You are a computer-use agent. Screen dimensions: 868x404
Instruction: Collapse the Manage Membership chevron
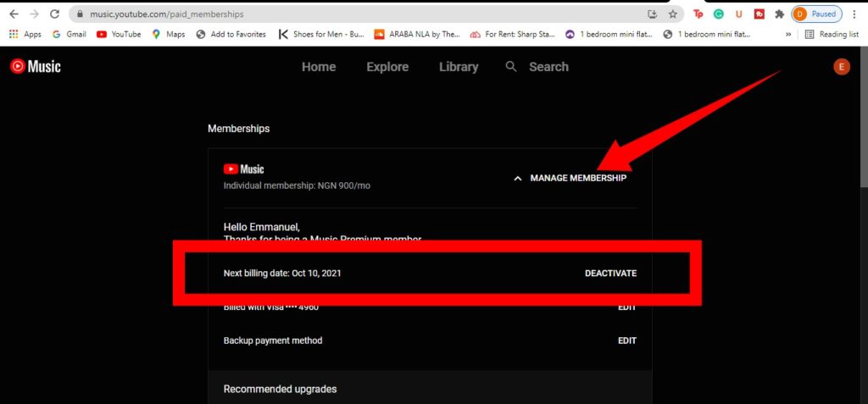pos(518,178)
